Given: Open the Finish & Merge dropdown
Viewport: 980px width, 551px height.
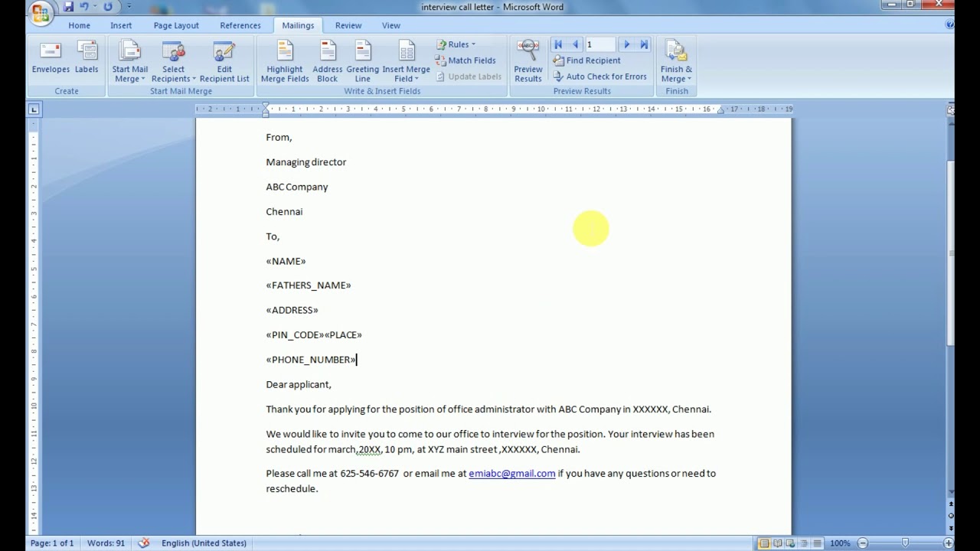Looking at the screenshot, I should tap(676, 61).
